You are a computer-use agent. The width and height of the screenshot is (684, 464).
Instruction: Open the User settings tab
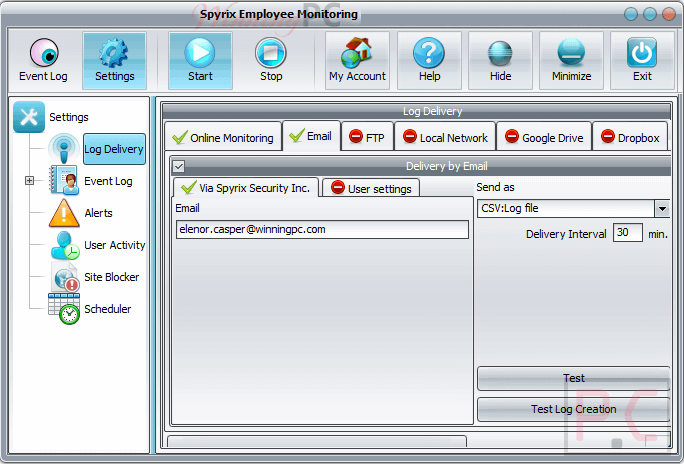[371, 188]
